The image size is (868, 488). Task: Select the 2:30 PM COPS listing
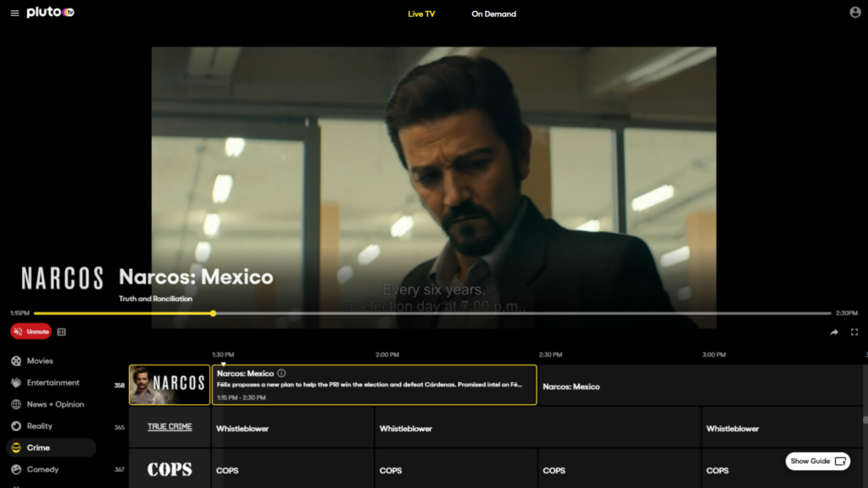point(619,469)
